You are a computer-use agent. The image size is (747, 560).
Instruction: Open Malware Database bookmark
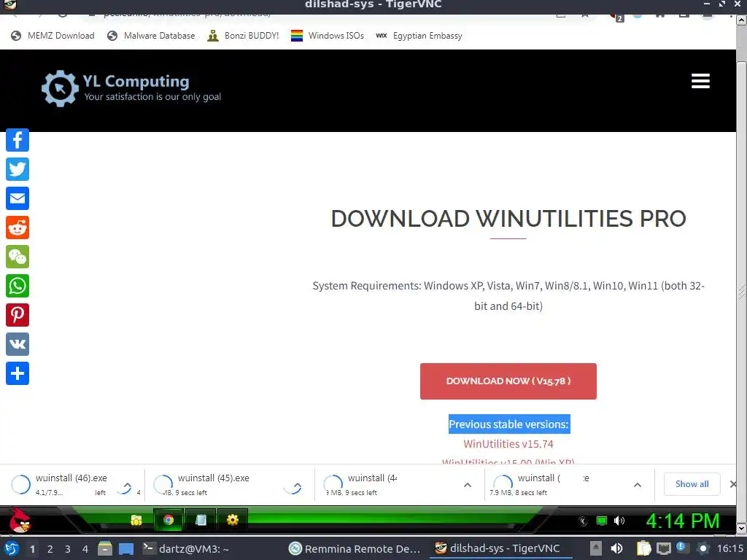(151, 36)
